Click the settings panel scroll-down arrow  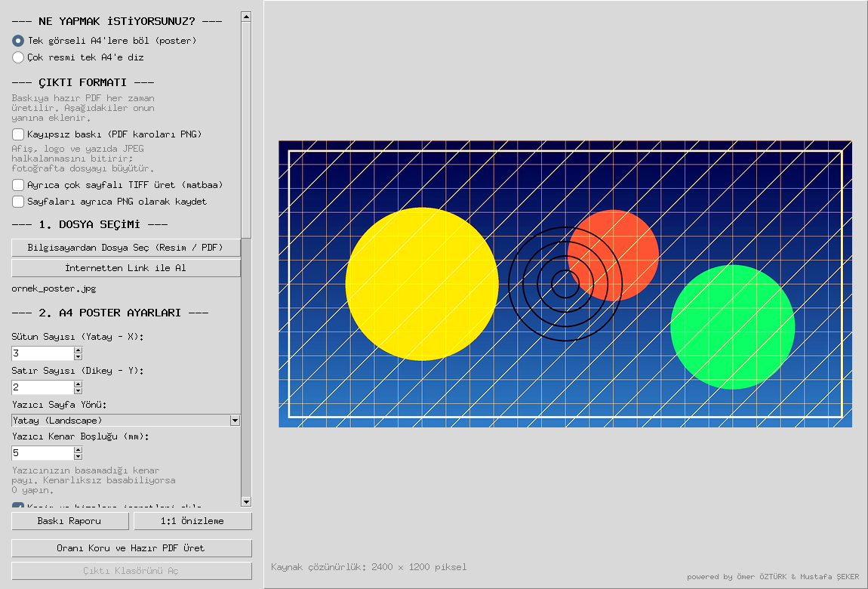tap(246, 502)
